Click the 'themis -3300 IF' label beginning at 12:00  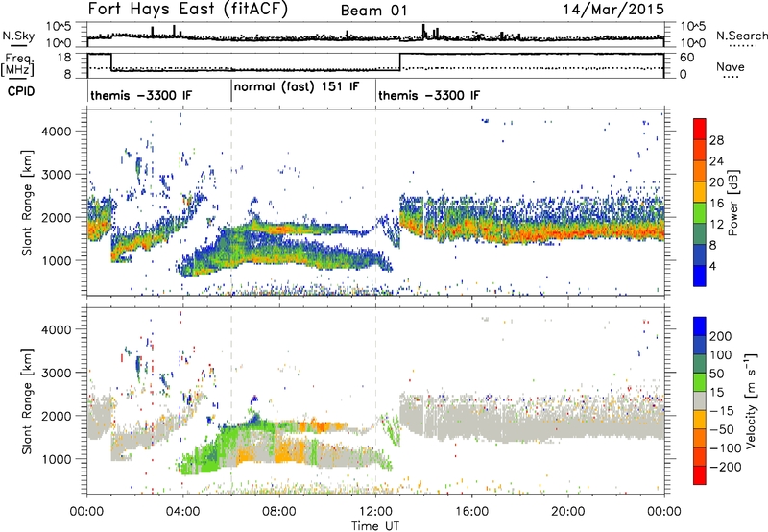coord(429,95)
